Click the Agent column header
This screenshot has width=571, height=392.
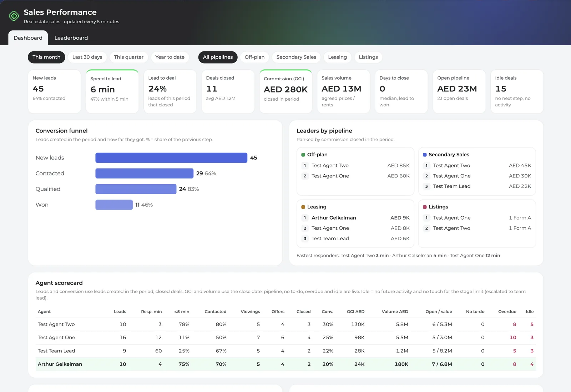coord(44,312)
